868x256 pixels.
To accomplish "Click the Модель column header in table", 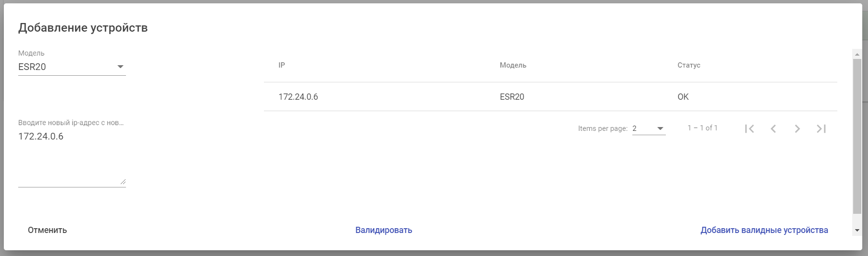I will click(513, 65).
